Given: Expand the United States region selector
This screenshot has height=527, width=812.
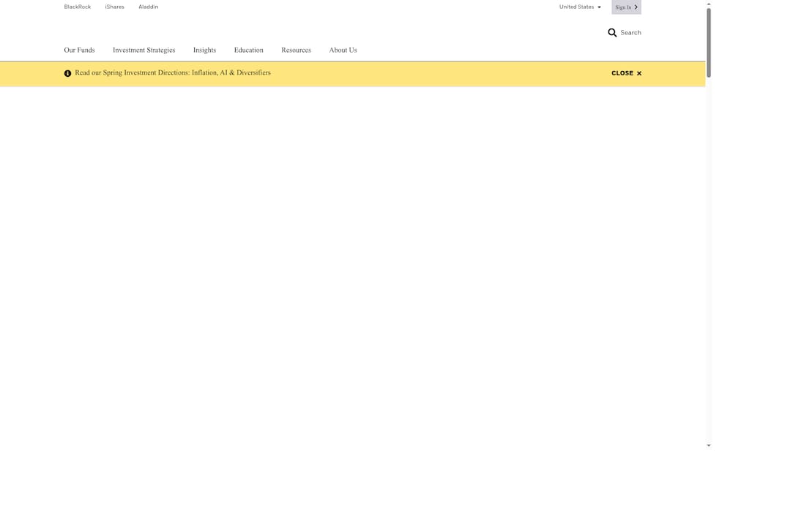Looking at the screenshot, I should click(580, 7).
